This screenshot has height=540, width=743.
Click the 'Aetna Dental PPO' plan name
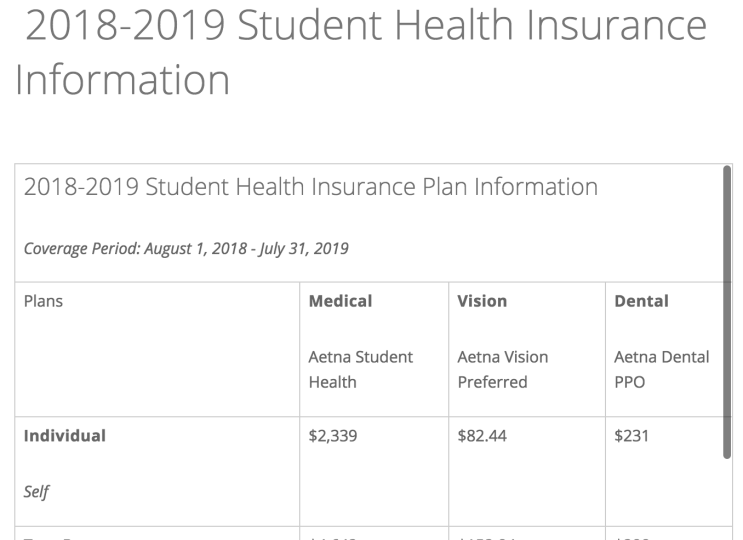point(663,369)
